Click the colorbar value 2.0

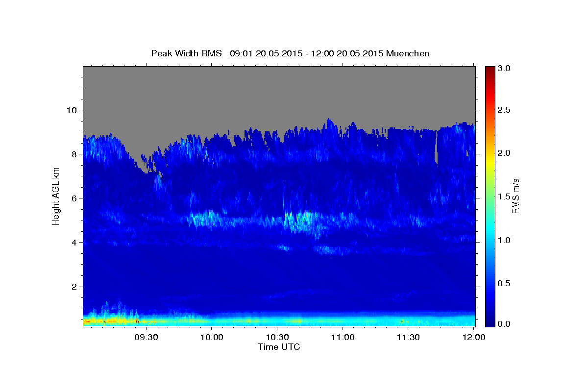click(504, 153)
